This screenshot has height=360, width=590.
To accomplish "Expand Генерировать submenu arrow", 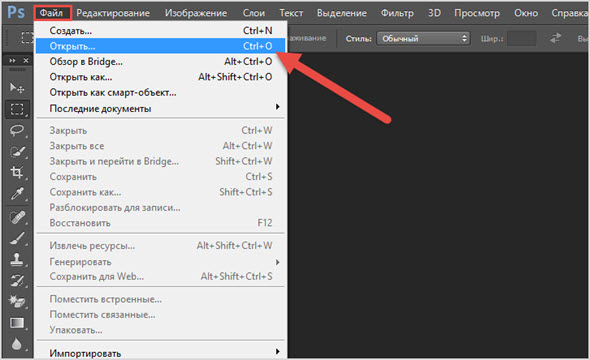I will (278, 262).
